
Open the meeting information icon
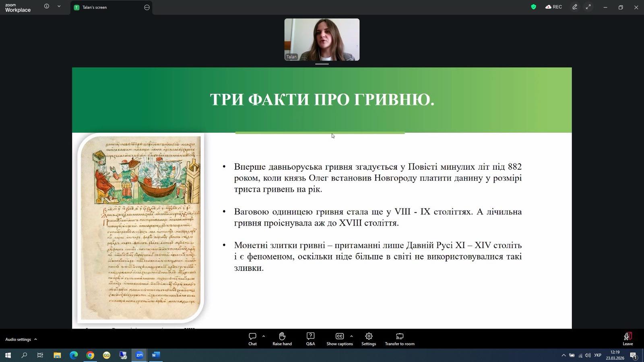click(x=47, y=6)
